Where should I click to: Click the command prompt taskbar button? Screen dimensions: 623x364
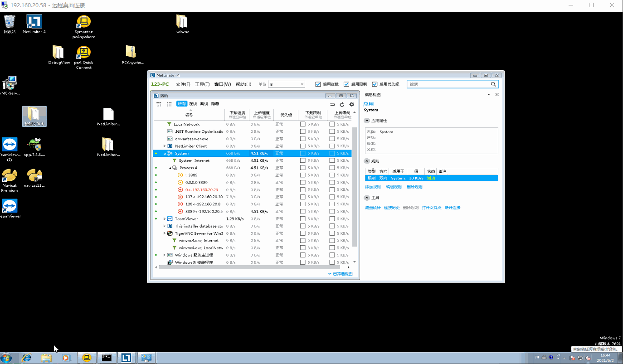pyautogui.click(x=107, y=358)
